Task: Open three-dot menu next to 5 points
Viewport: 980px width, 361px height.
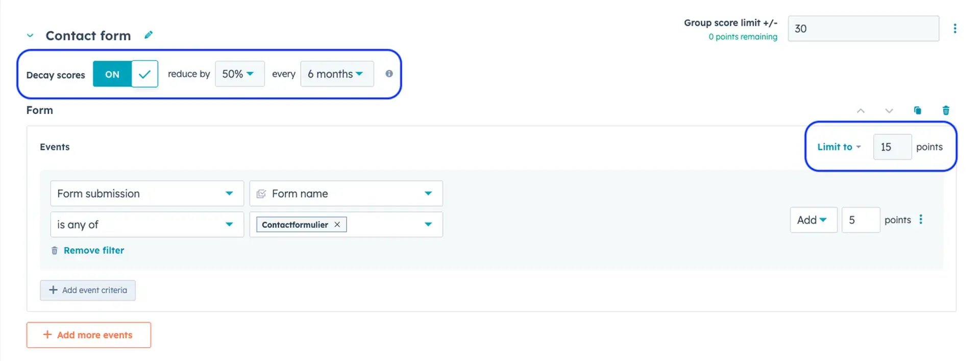Action: pyautogui.click(x=921, y=220)
